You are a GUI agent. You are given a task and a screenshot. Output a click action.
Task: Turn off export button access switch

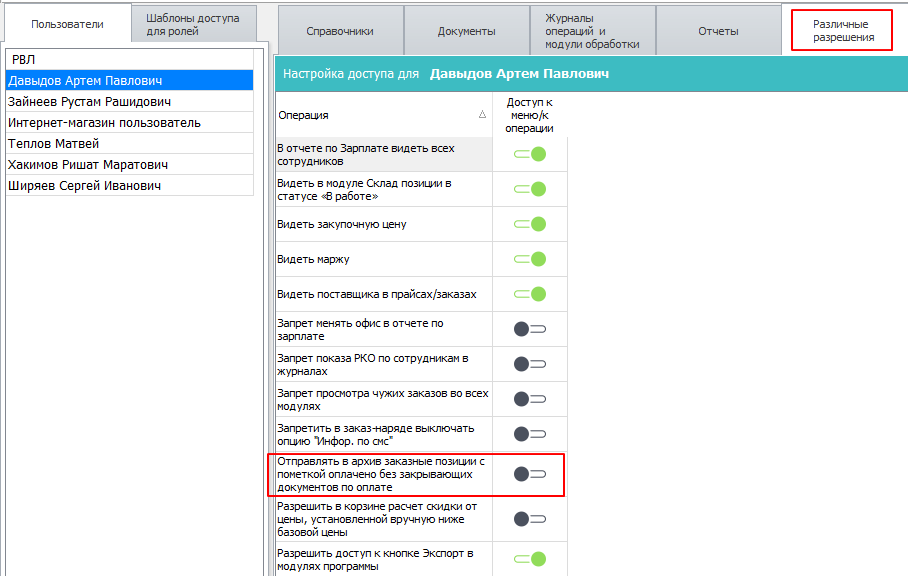530,559
